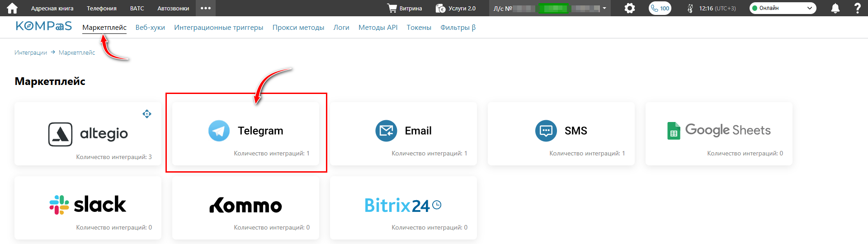Image resolution: width=868 pixels, height=244 pixels.
Task: Click the SMS chat bubble icon
Action: [x=546, y=131]
